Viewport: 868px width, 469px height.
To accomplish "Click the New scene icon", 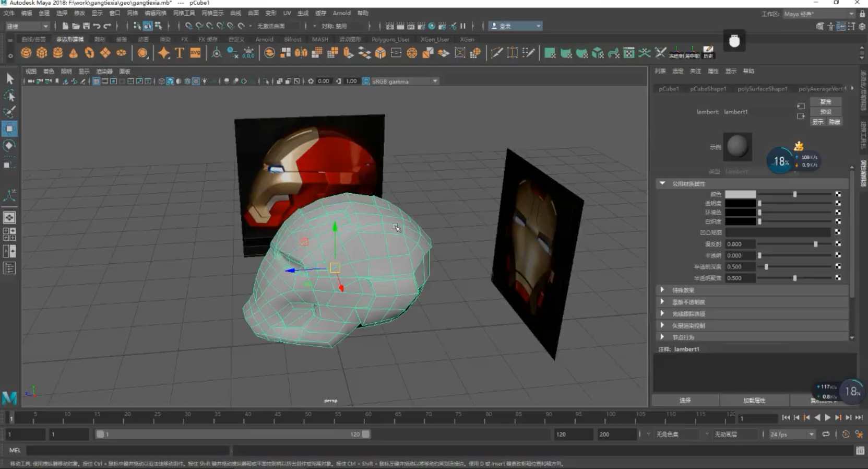I will point(65,26).
